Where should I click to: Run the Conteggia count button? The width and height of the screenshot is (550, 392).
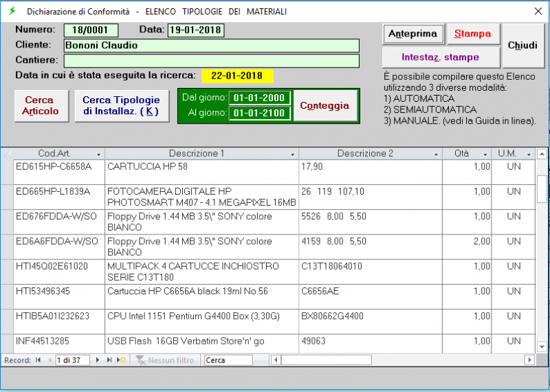(325, 106)
